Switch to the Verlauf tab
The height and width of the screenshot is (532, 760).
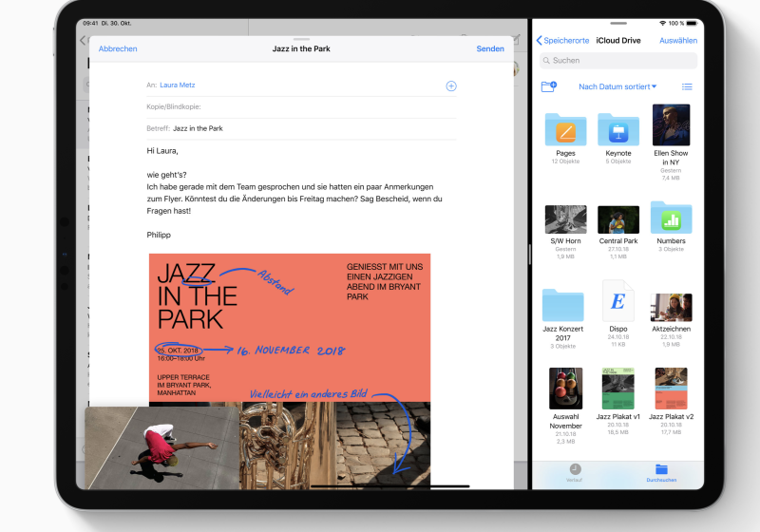point(576,472)
